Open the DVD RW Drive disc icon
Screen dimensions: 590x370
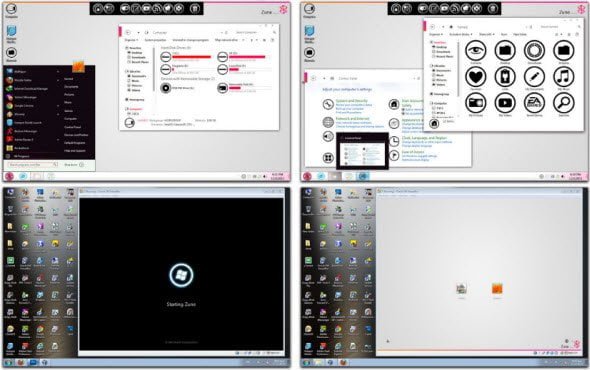pos(166,88)
